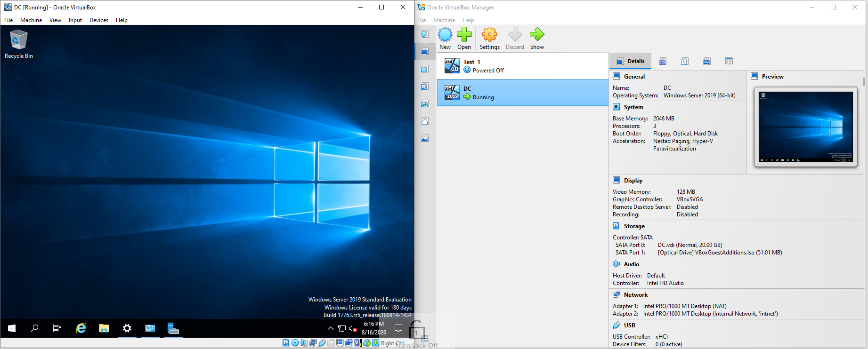Click the shared folders status bar indicator
The height and width of the screenshot is (349, 868).
tap(331, 343)
